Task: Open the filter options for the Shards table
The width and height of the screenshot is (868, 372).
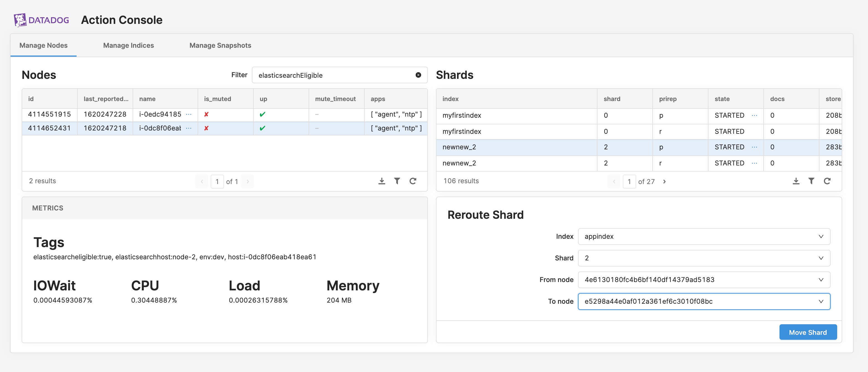Action: (811, 181)
